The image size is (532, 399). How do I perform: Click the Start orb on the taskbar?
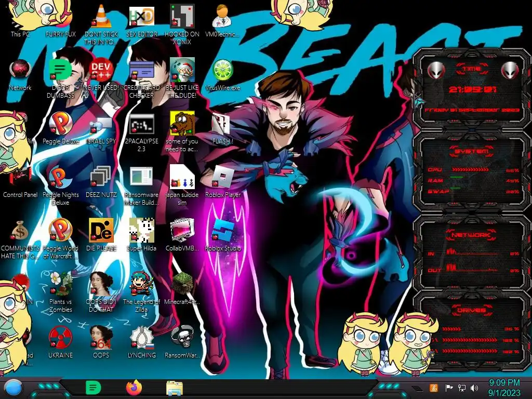click(x=14, y=388)
